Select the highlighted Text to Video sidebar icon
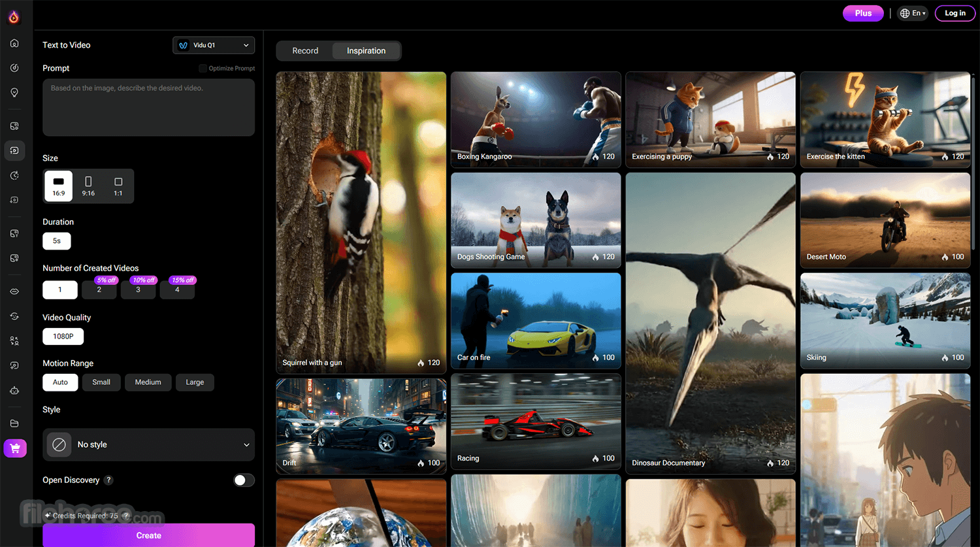Screen dimensions: 980x547 point(14,150)
